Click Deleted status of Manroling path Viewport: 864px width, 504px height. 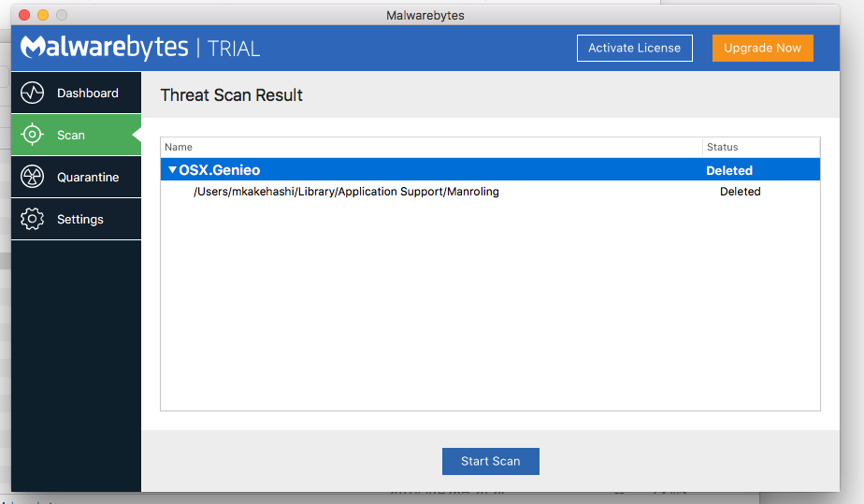coord(740,191)
